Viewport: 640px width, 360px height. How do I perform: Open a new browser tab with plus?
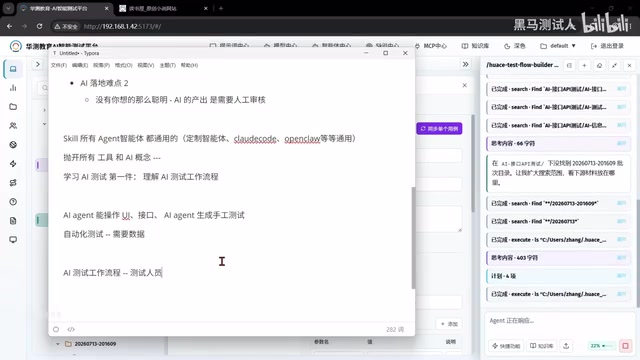[x=221, y=8]
